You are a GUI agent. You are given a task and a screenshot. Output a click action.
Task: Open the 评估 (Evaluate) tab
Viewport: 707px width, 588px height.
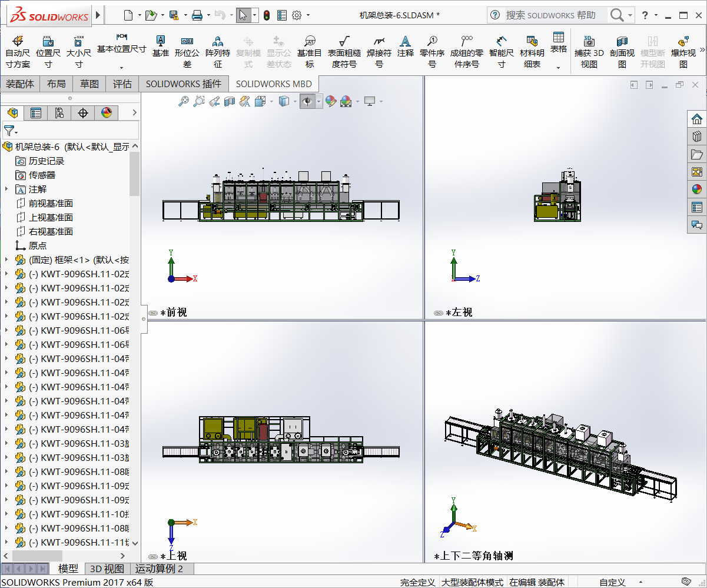tap(122, 84)
